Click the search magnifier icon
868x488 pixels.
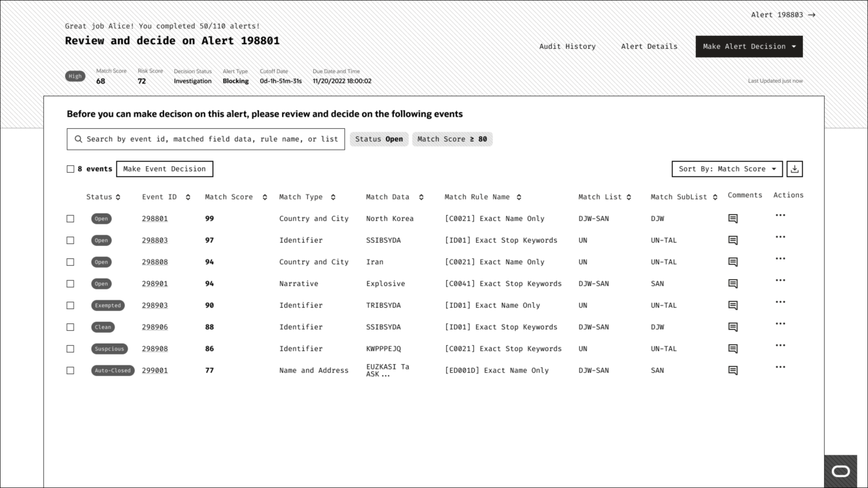(x=79, y=139)
